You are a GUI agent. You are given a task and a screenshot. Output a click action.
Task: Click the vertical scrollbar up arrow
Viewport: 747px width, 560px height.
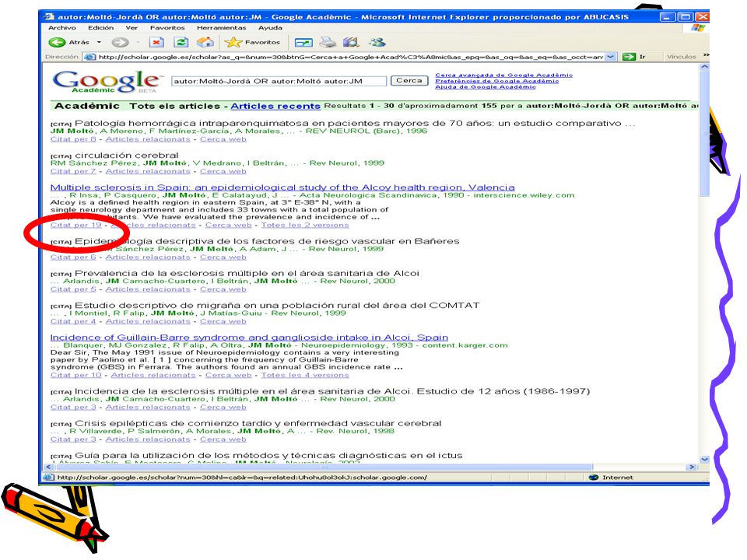point(705,67)
